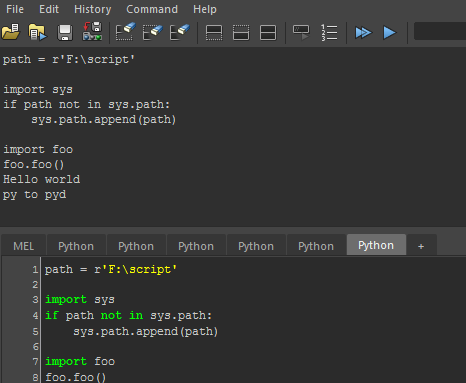Save the script with the floppy disk icon
466x383 pixels.
point(65,33)
